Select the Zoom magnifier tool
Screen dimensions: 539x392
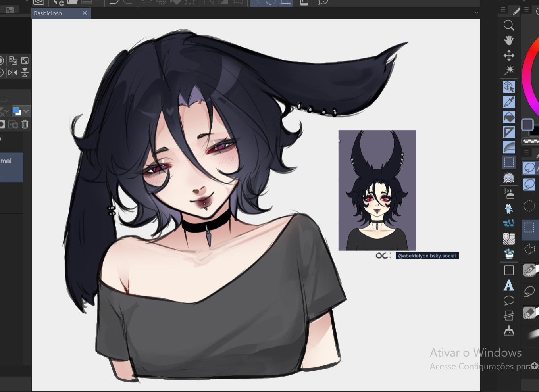point(509,25)
